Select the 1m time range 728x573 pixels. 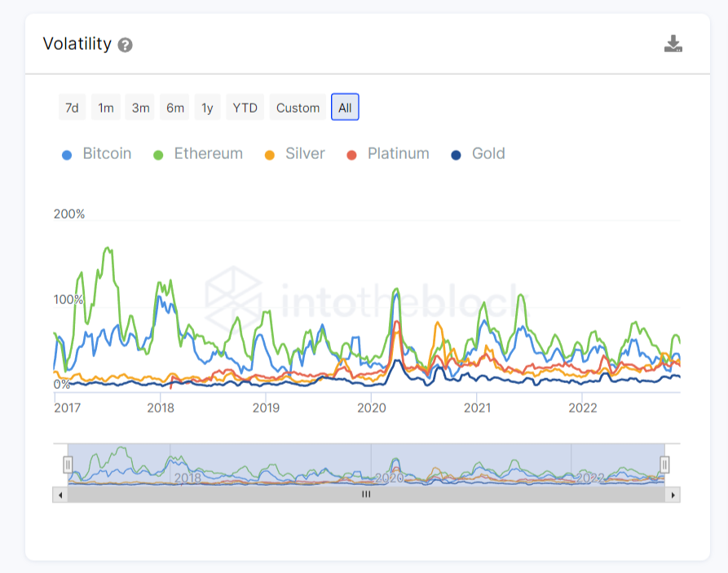coord(105,108)
